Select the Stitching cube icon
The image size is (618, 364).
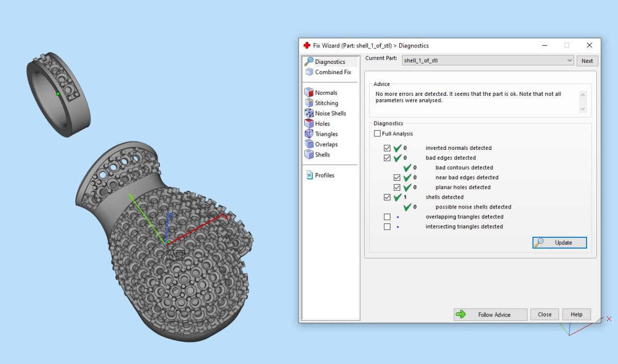(309, 103)
